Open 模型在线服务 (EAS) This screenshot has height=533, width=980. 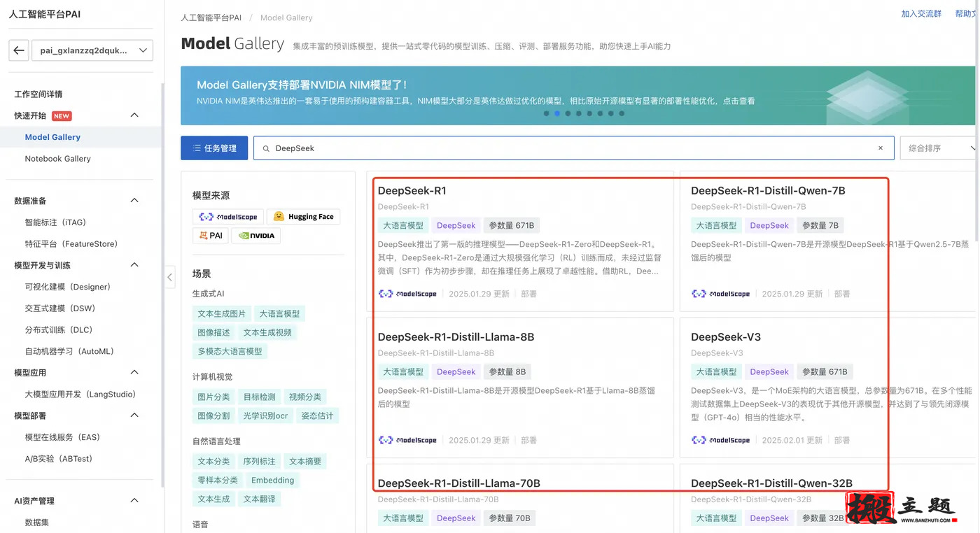(62, 437)
